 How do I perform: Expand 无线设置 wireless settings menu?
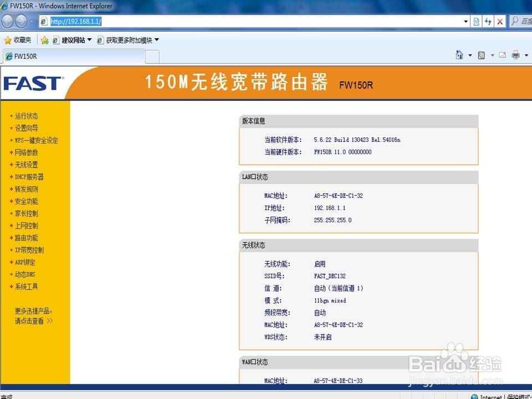tap(26, 165)
